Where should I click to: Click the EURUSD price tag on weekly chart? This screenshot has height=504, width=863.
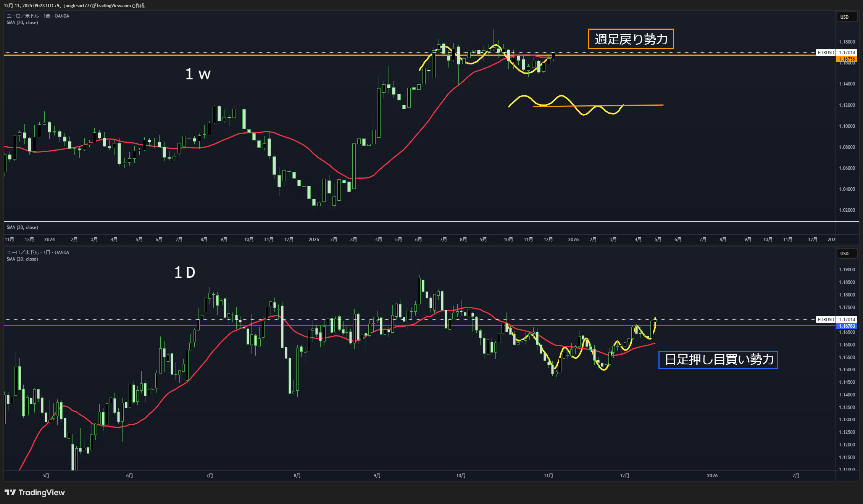(x=826, y=52)
